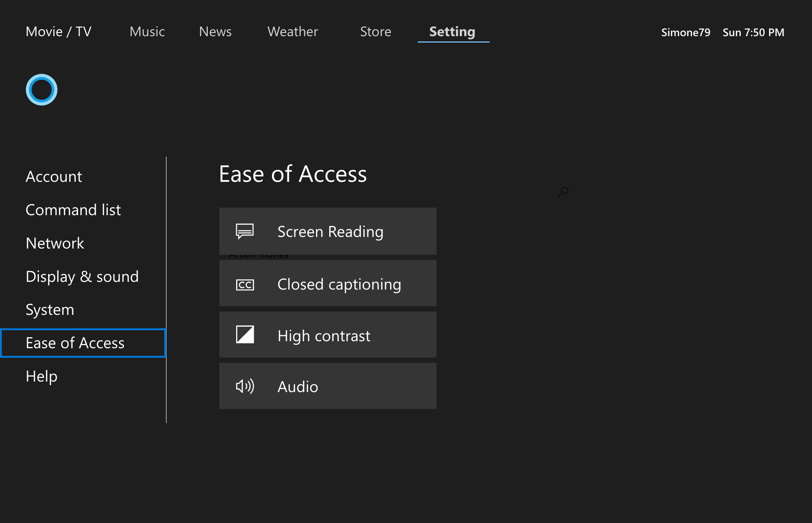Go to the News tab

[x=215, y=32]
